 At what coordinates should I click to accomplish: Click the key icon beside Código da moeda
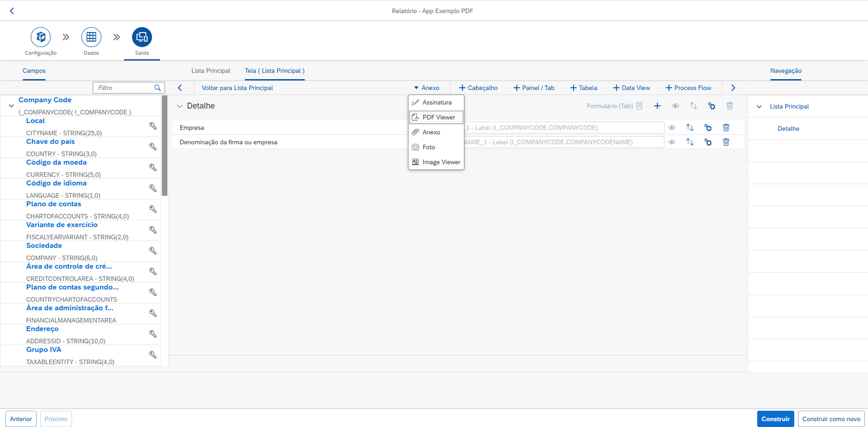tap(153, 167)
